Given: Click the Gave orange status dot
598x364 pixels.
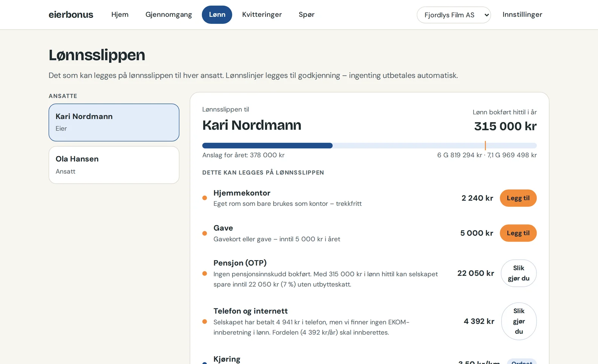Looking at the screenshot, I should pos(204,233).
